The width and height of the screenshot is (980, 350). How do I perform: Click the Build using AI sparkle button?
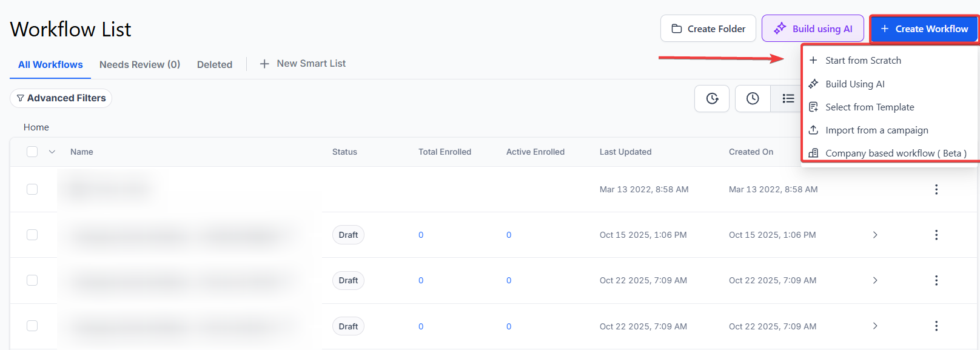coord(813,29)
